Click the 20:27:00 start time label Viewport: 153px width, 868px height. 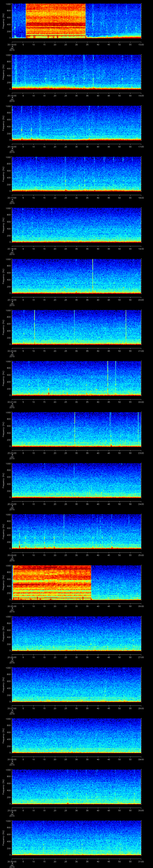12,708
